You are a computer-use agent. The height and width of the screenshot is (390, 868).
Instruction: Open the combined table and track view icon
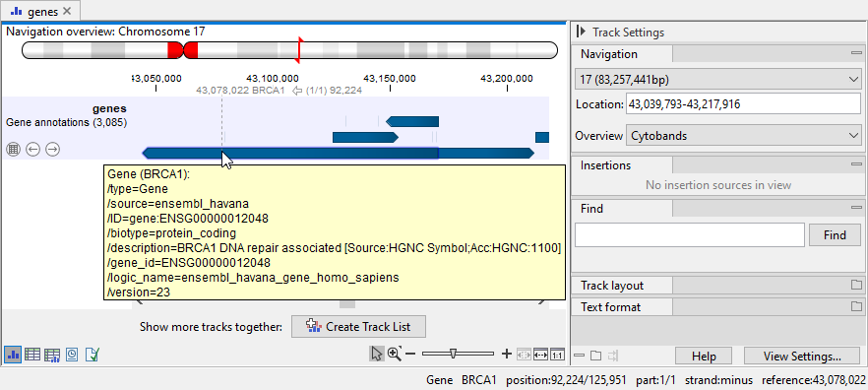coord(52,355)
